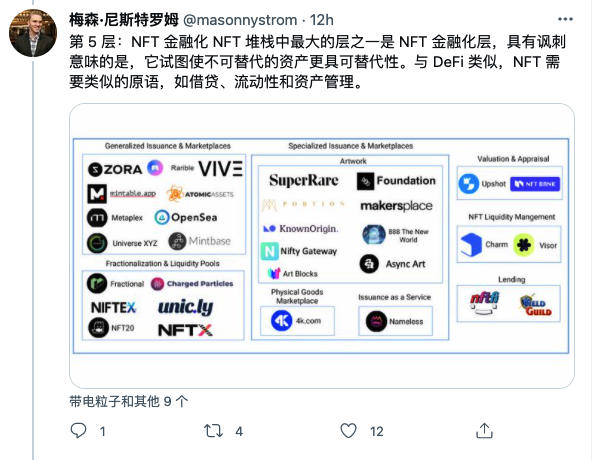Click the share upload icon
This screenshot has height=461, width=596.
[484, 431]
